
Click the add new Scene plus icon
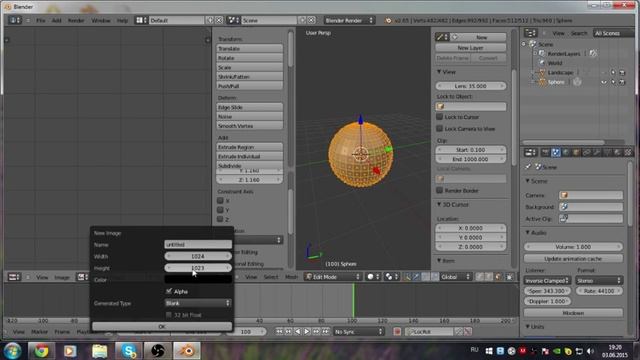(x=302, y=20)
